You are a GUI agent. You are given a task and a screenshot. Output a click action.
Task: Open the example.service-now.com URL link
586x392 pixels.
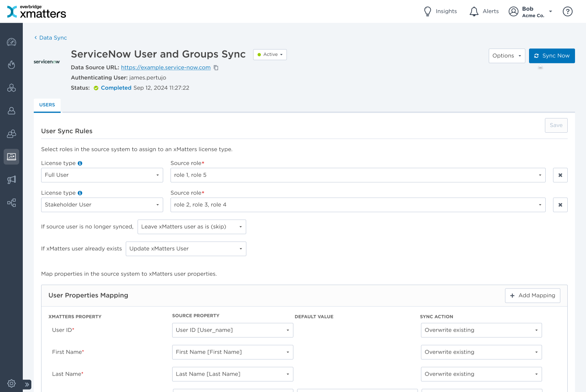(166, 68)
